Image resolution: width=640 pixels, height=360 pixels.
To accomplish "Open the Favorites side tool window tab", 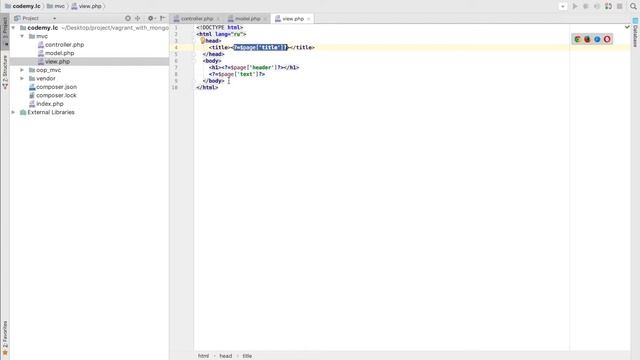I will coord(5,338).
